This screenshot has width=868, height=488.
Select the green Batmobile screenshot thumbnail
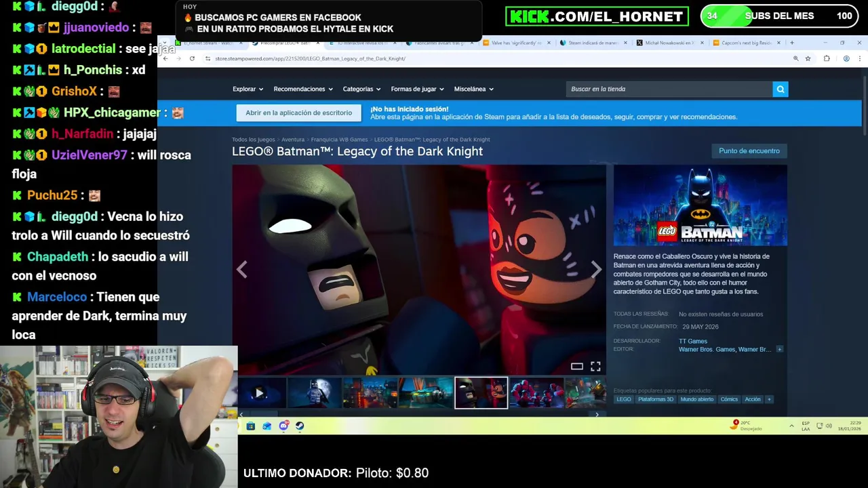[425, 393]
